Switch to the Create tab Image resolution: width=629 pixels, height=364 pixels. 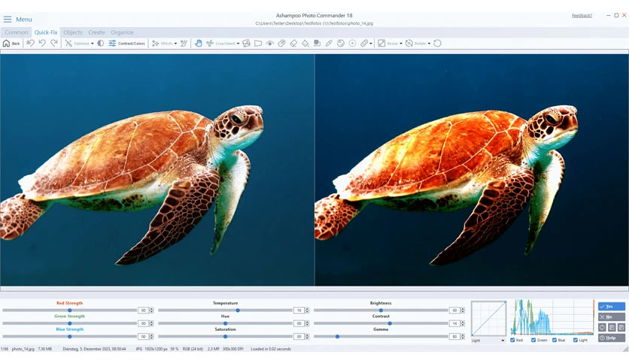[96, 32]
